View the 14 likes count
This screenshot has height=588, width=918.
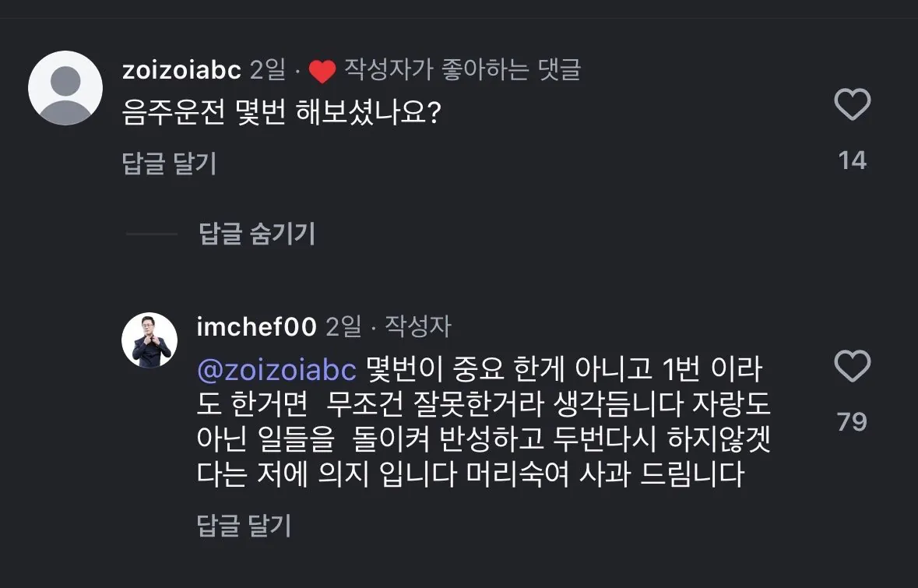[x=852, y=160]
